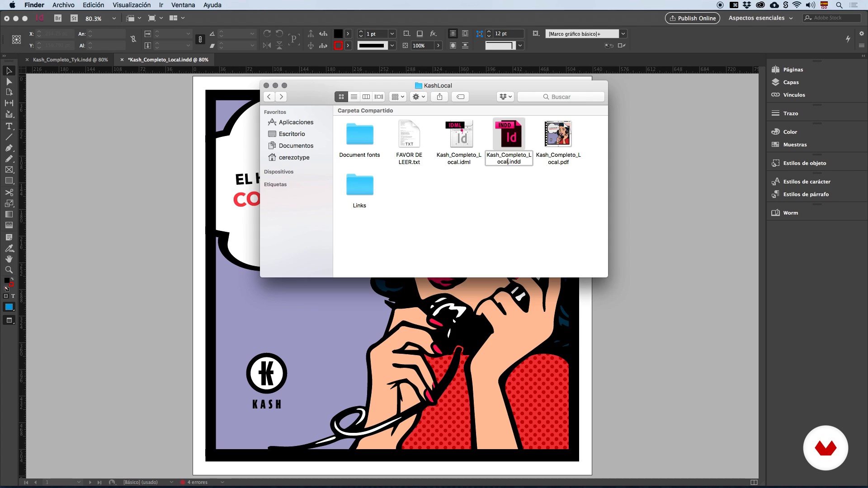This screenshot has width=868, height=488.
Task: Select the Line tool
Action: [x=9, y=137]
